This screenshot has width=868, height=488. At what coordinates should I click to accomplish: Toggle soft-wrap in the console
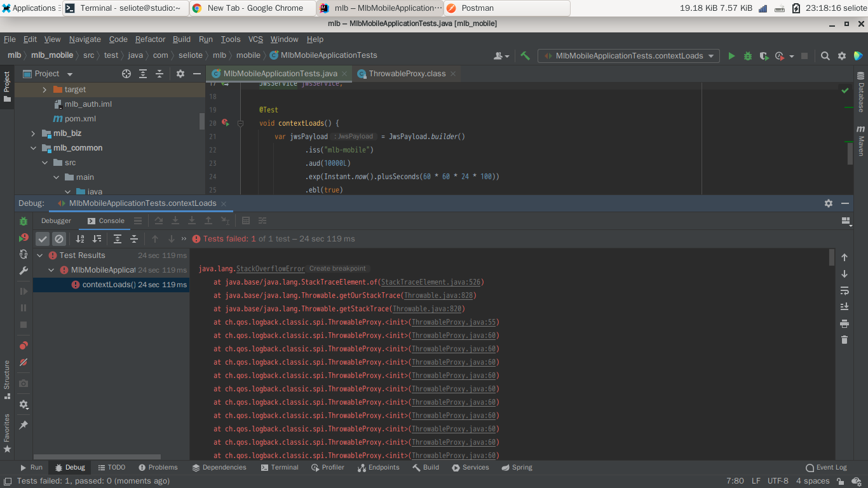pyautogui.click(x=844, y=291)
